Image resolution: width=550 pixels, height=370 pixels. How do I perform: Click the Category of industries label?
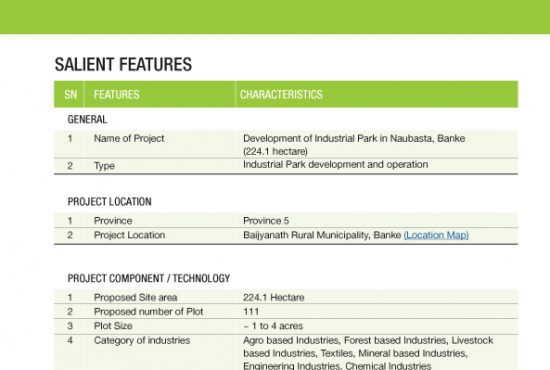(x=142, y=340)
